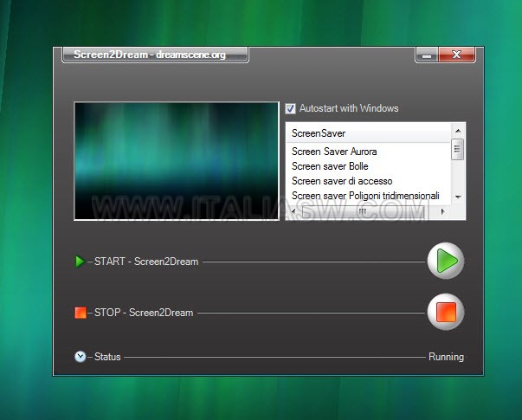Pick Screen saver Poligoni tridimensionali
Viewport: 522px width, 420px height.
(365, 196)
